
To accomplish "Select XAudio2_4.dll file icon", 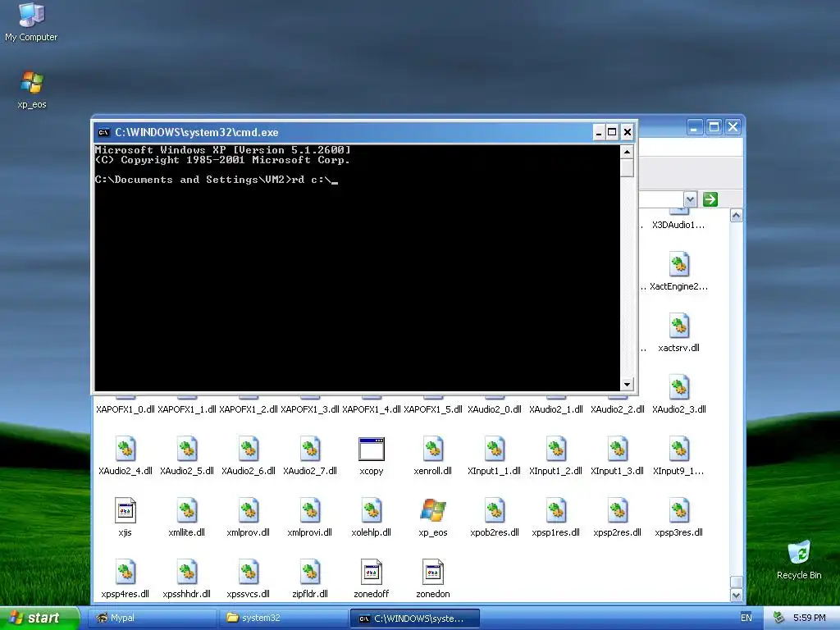I will 126,449.
